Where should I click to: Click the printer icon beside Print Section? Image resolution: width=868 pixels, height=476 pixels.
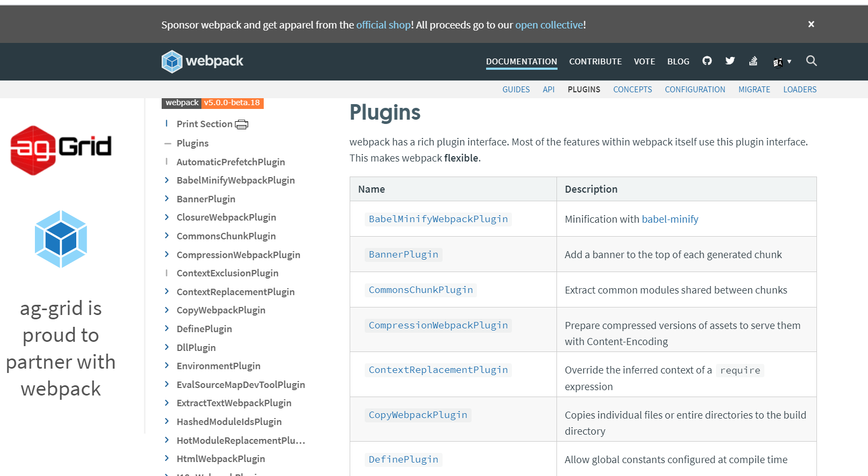tap(242, 125)
